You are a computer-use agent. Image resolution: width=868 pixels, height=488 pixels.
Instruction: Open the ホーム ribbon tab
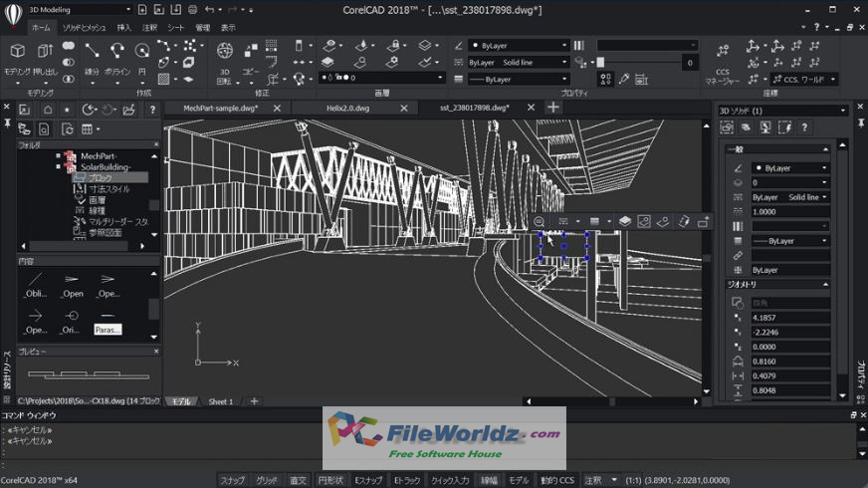click(x=41, y=27)
